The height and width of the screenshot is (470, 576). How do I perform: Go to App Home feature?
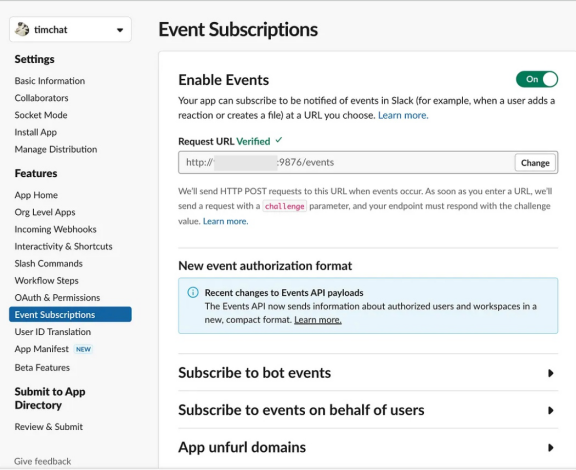pyautogui.click(x=36, y=195)
